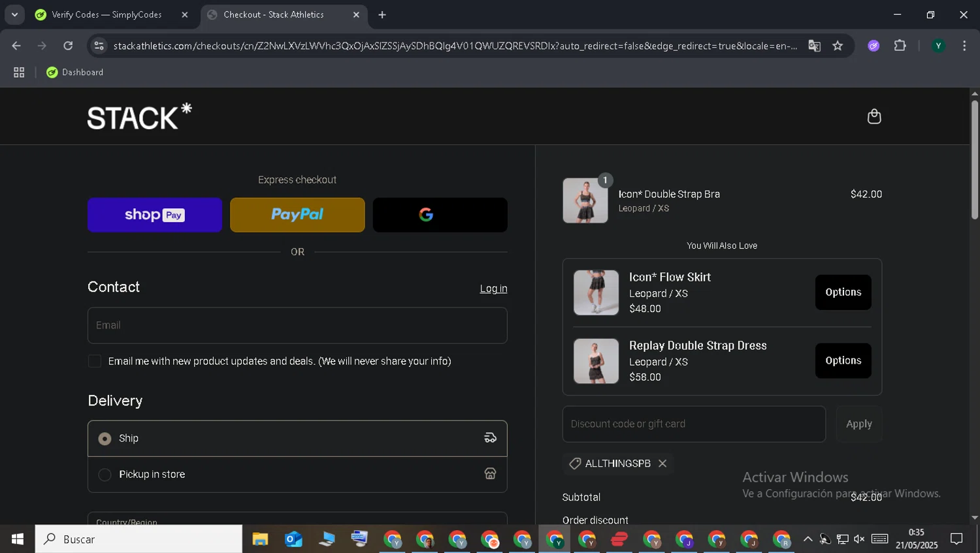Click the Subtotal label
This screenshot has height=553, width=980.
581,497
